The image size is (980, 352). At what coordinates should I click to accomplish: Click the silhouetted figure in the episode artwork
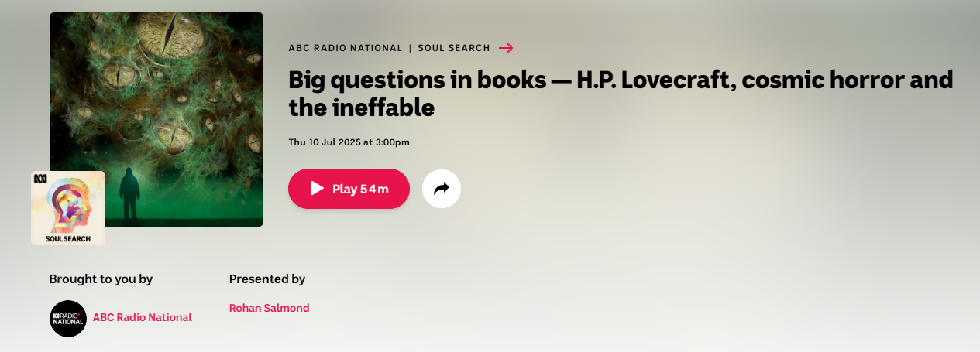(x=130, y=194)
